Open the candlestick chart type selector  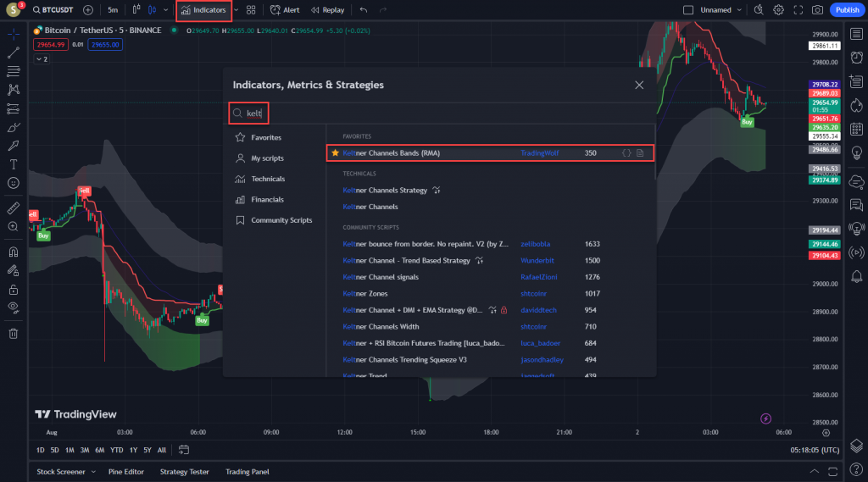152,10
